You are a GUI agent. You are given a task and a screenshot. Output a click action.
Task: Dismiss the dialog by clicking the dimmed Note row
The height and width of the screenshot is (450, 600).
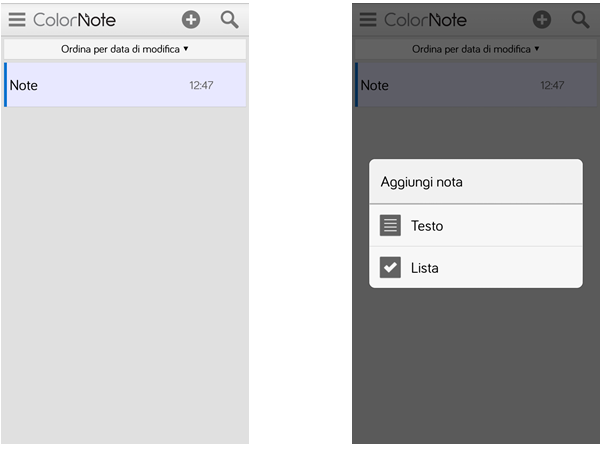tap(476, 85)
